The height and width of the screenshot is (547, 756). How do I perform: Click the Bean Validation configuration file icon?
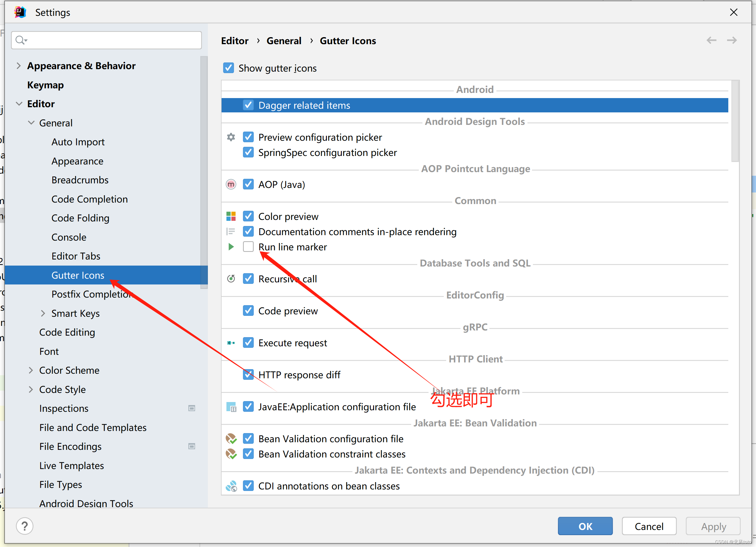[231, 439]
